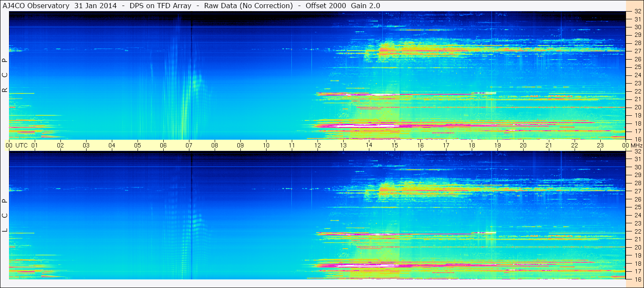Click the LCP vertical label of lower panel
The height and width of the screenshot is (288, 644).
pos(5,215)
